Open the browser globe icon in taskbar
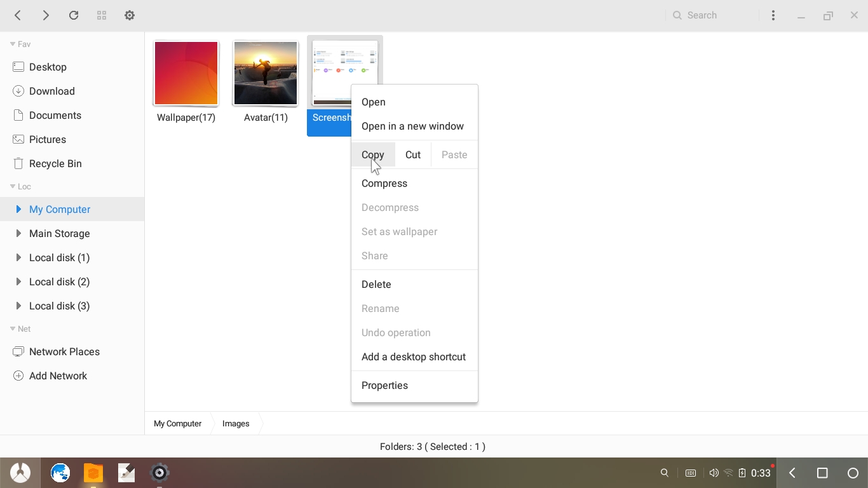The image size is (868, 488). pyautogui.click(x=60, y=473)
